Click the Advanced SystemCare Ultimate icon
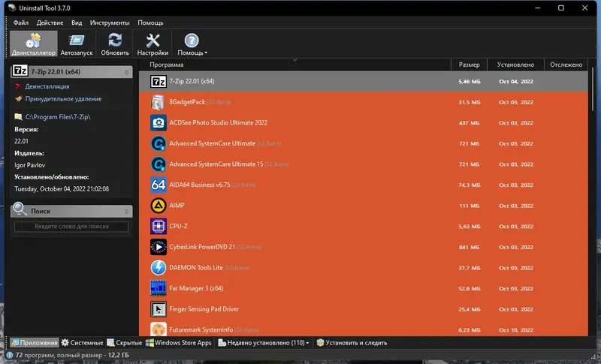 tap(159, 143)
